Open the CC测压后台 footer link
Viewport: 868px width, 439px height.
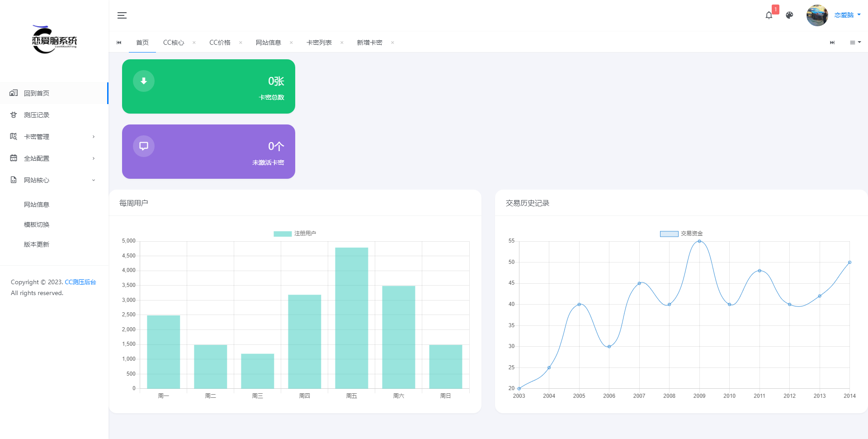click(x=80, y=282)
